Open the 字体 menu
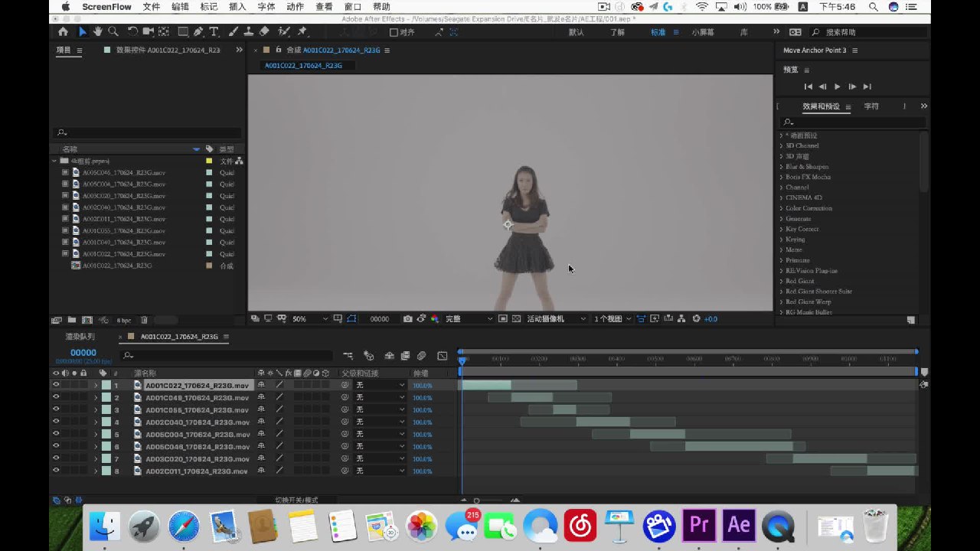Viewport: 980px width, 551px height. point(266,7)
